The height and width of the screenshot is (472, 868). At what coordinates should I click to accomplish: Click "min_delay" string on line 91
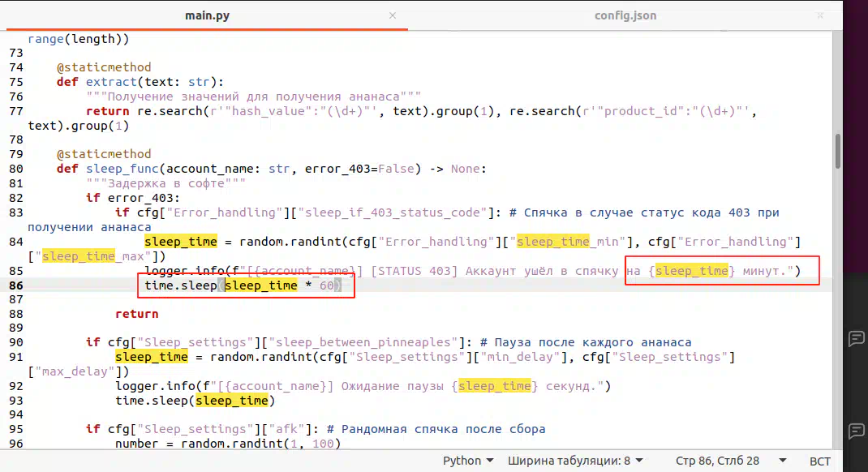[520, 357]
